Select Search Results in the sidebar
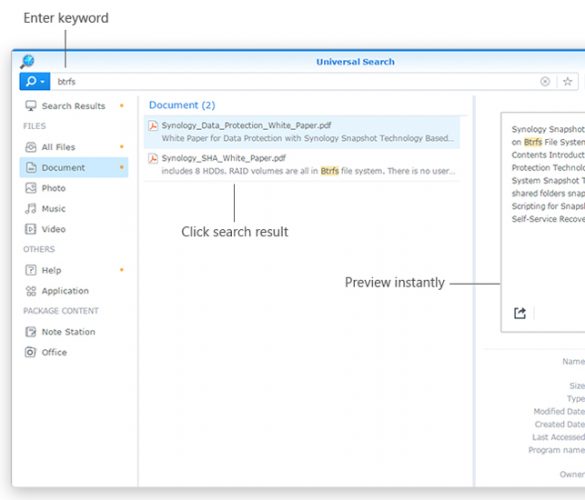The width and height of the screenshot is (585, 500). (x=73, y=106)
